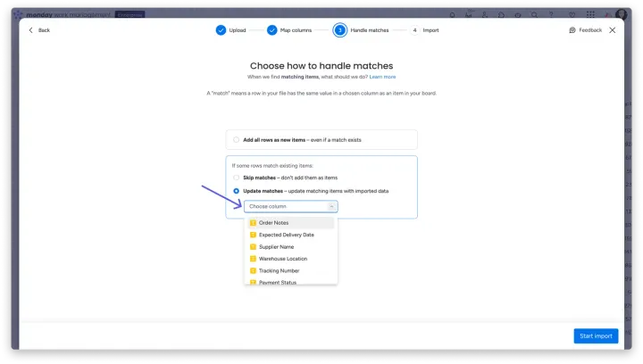Select Add all rows as new items
Image resolution: width=643 pixels, height=364 pixels.
(x=236, y=140)
